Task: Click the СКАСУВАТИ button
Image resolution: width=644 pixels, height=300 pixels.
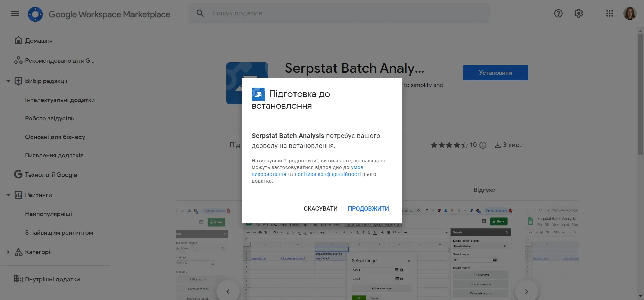Action: click(321, 209)
